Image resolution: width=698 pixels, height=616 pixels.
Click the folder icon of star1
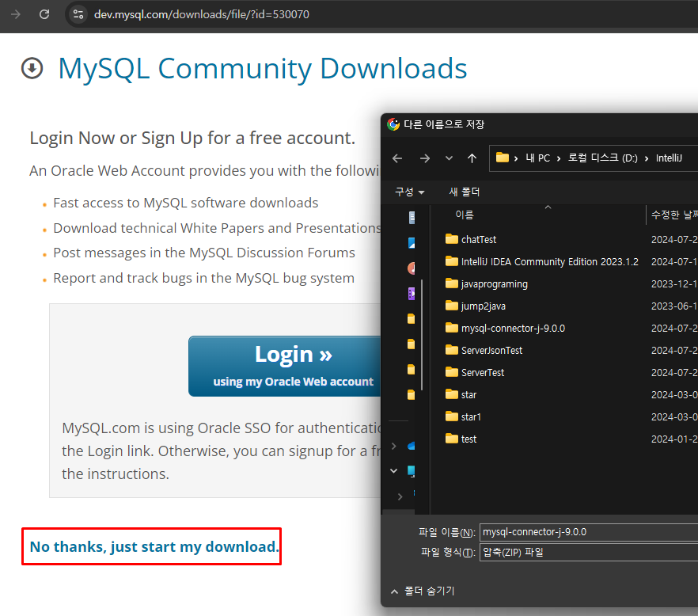click(451, 416)
